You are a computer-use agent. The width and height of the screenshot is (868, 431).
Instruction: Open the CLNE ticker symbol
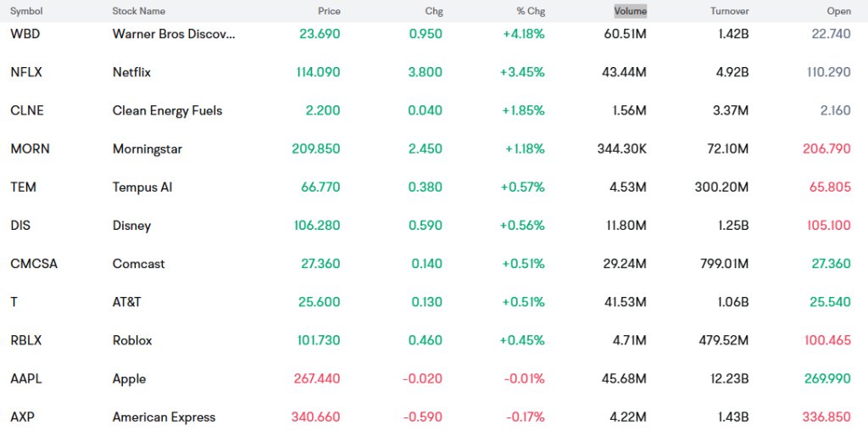coord(26,110)
